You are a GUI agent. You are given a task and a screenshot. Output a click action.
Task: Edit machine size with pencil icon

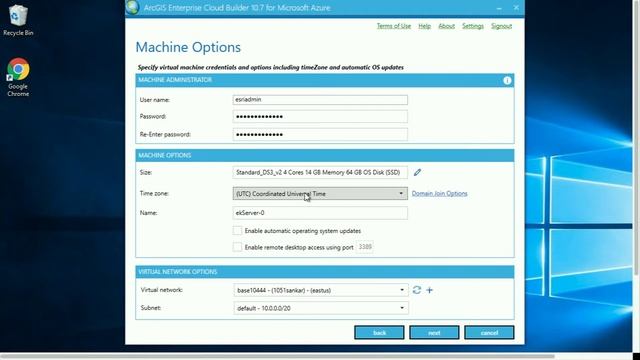417,172
